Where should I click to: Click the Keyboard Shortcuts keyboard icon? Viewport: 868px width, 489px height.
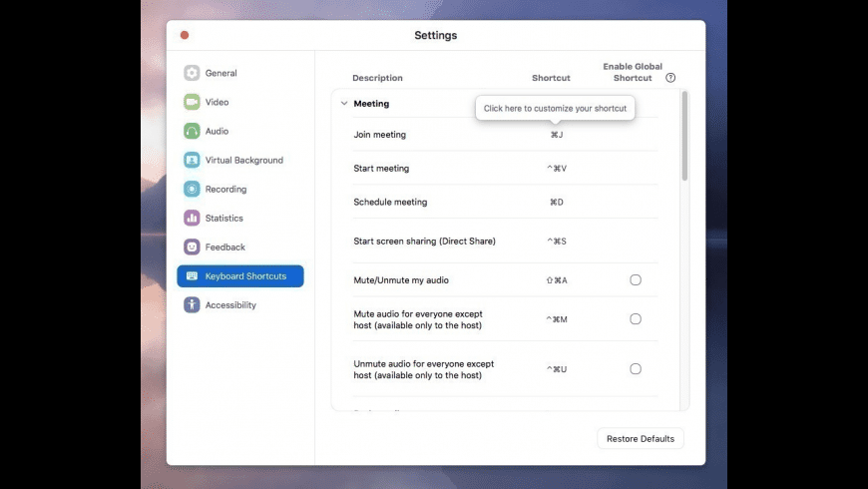[192, 275]
